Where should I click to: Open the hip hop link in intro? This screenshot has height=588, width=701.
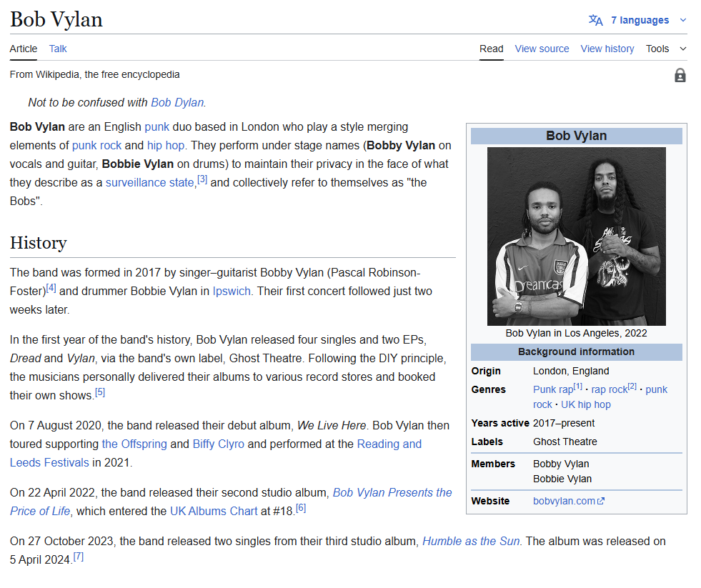click(165, 145)
